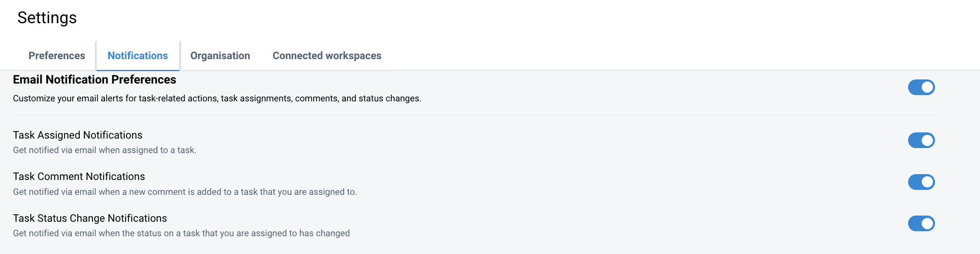This screenshot has width=980, height=254.
Task: Turn off Task Assigned Notifications switch
Action: pos(921,140)
